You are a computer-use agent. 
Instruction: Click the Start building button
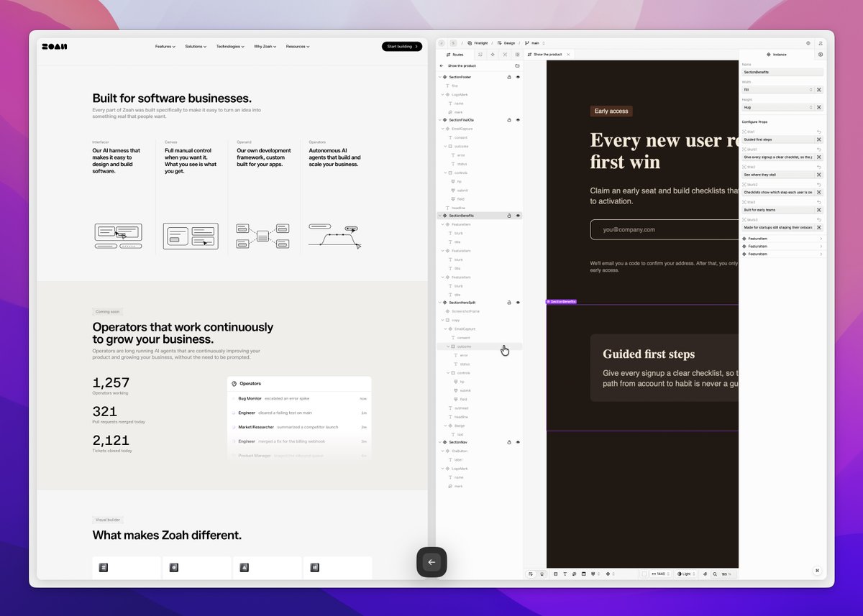click(402, 47)
